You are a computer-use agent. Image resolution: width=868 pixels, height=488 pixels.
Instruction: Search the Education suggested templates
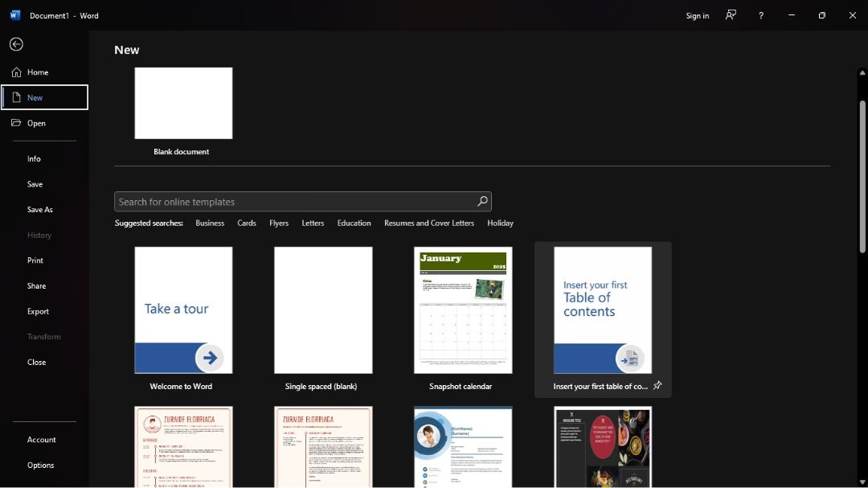pyautogui.click(x=354, y=223)
